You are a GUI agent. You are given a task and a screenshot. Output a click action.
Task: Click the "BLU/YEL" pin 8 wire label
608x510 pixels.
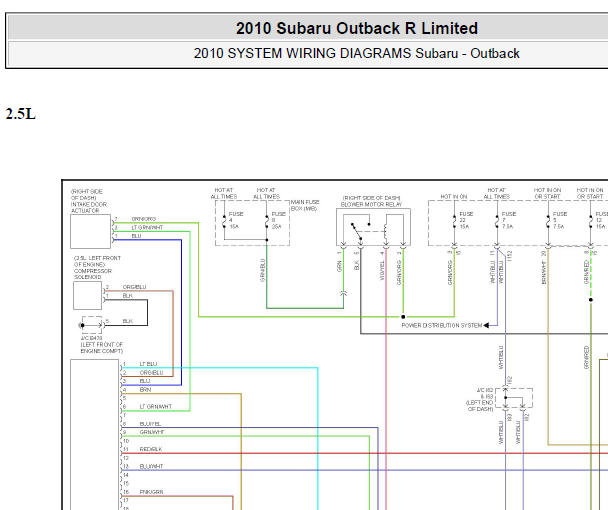[x=150, y=424]
